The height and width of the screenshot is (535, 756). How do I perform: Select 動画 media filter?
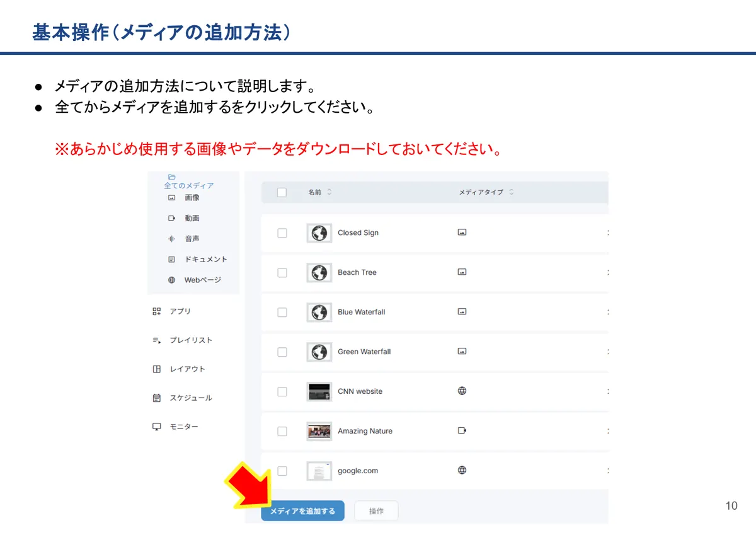192,218
